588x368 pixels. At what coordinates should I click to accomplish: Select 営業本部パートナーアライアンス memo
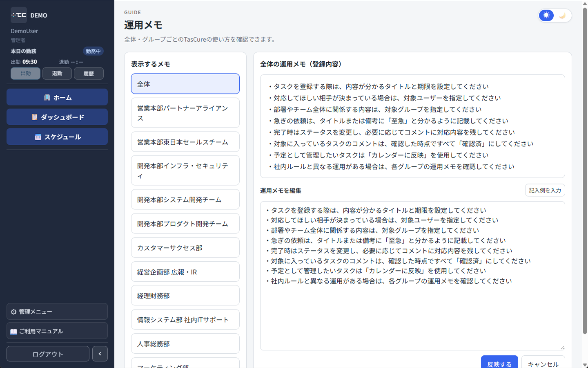click(185, 113)
